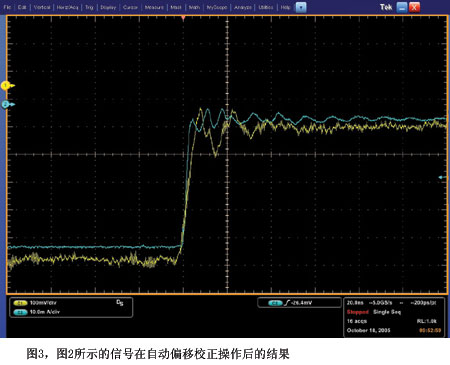Open the Math menu
Viewport: 450px width, 365px height.
pyautogui.click(x=194, y=7)
